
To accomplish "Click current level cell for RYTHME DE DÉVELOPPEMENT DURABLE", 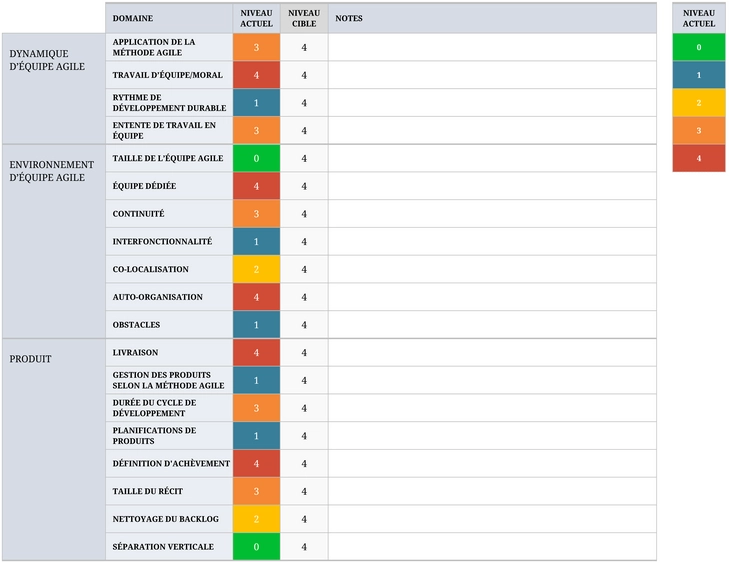I will tap(256, 103).
